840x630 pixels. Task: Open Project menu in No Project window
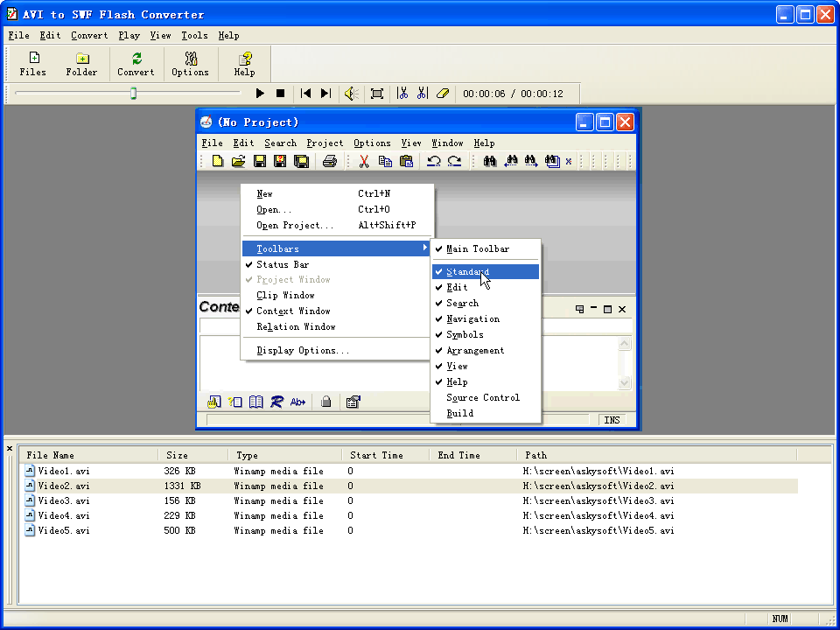point(325,143)
